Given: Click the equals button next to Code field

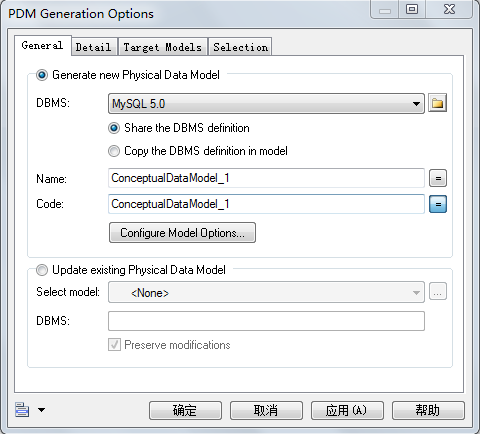Looking at the screenshot, I should (x=438, y=204).
